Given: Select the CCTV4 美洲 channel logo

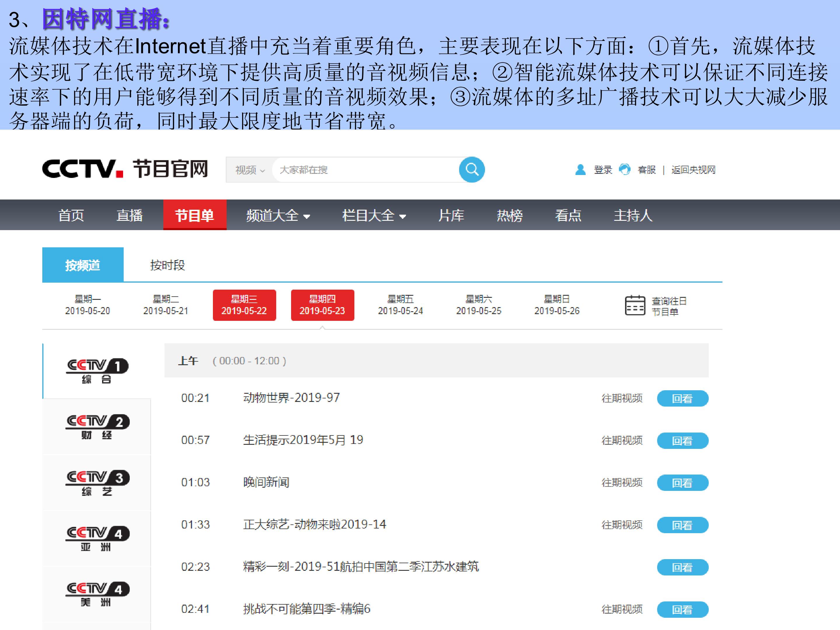Looking at the screenshot, I should pos(98,594).
